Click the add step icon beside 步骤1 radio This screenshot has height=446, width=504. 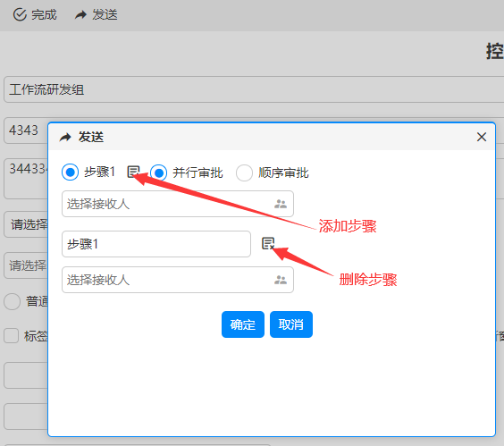(x=133, y=172)
